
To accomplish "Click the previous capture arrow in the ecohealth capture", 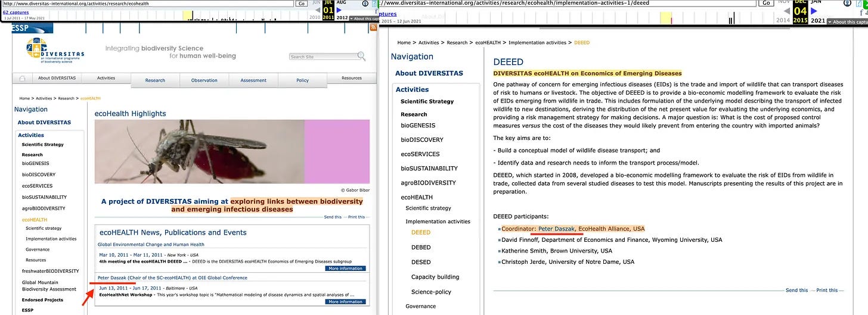I will pyautogui.click(x=318, y=10).
